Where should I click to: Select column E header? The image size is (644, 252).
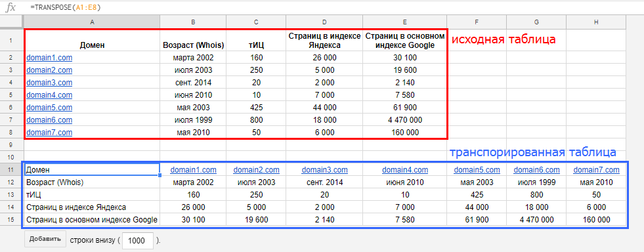(405, 22)
